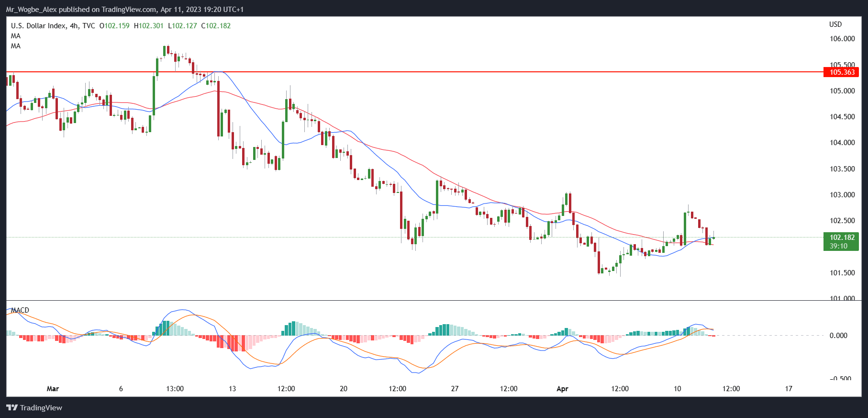Click the 101.500 price axis value
868x418 pixels.
coord(842,273)
